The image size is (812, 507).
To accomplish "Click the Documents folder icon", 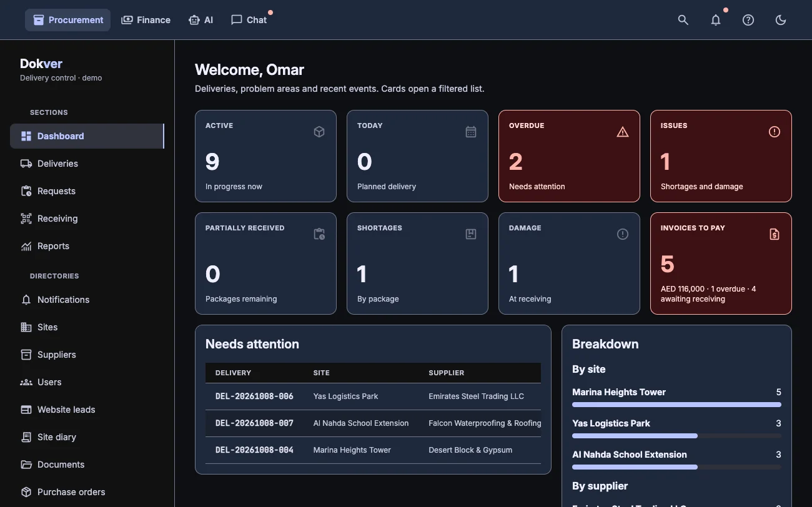I will coord(26,465).
